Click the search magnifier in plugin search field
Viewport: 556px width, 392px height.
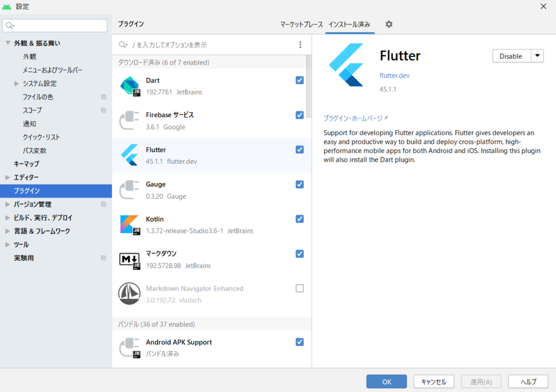(123, 45)
